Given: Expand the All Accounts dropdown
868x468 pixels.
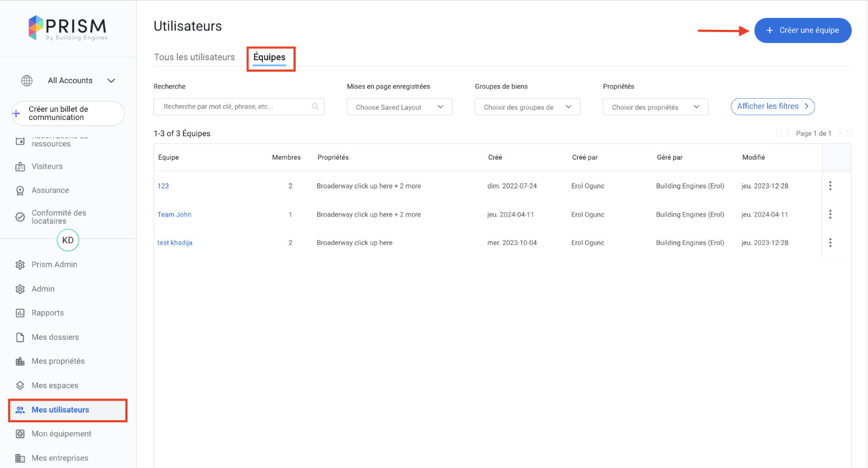Looking at the screenshot, I should pos(111,80).
